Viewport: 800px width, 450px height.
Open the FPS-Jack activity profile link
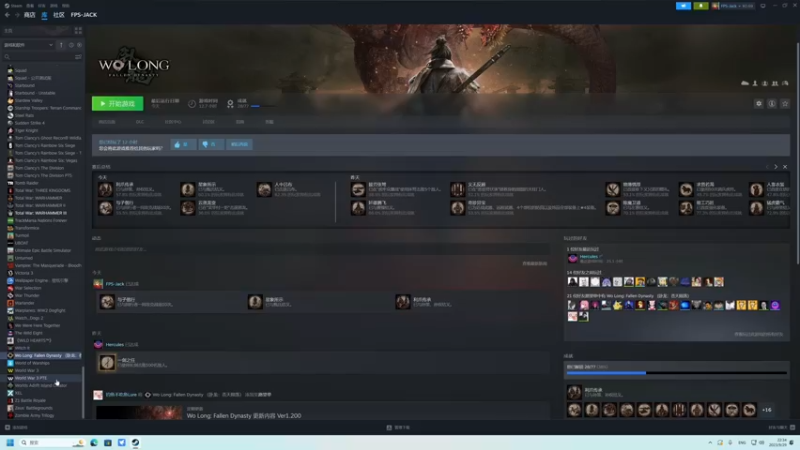115,284
